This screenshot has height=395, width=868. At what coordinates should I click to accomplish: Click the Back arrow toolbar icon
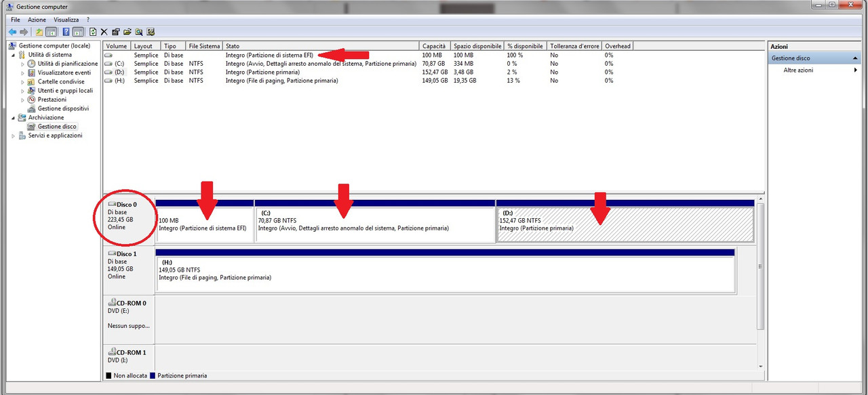pyautogui.click(x=12, y=32)
